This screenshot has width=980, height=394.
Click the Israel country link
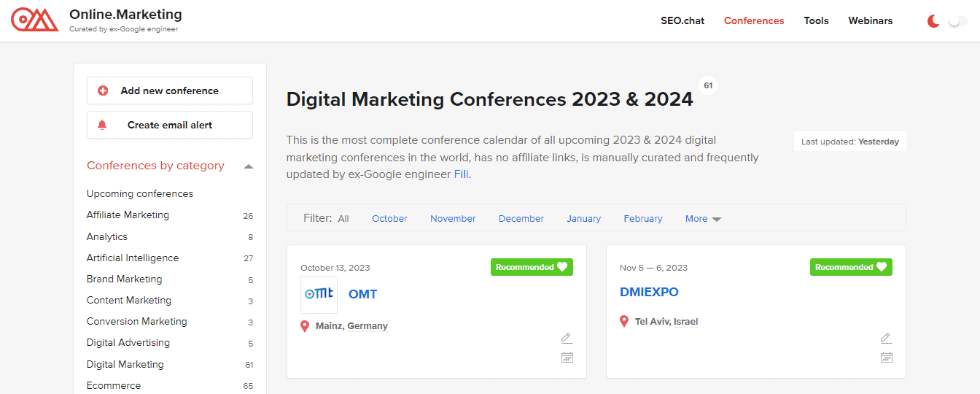(x=685, y=322)
